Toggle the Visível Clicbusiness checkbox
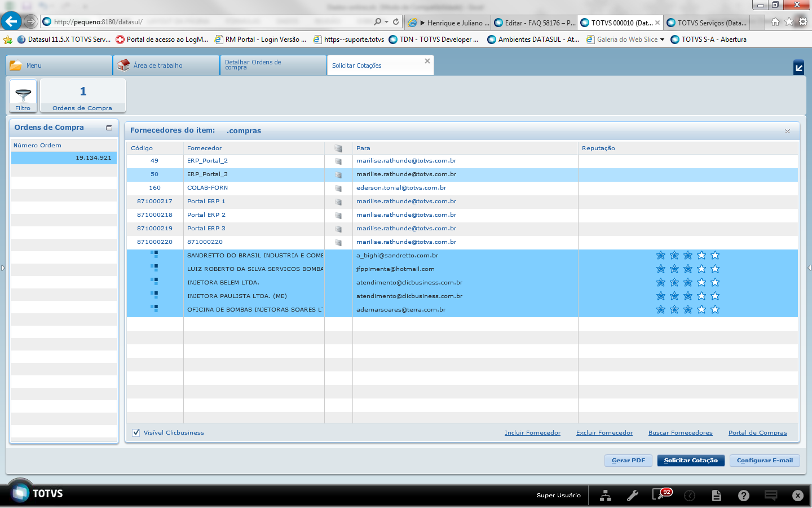Image resolution: width=812 pixels, height=508 pixels. click(x=136, y=433)
